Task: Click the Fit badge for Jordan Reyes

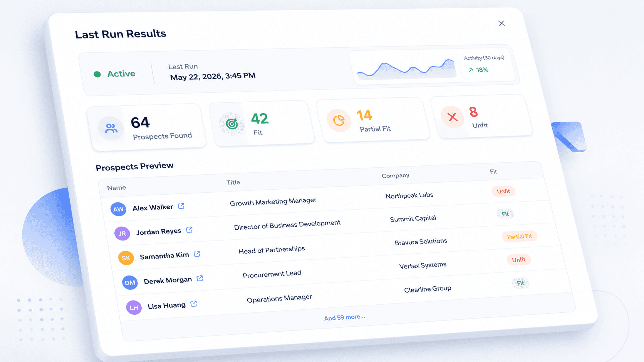Action: 505,214
